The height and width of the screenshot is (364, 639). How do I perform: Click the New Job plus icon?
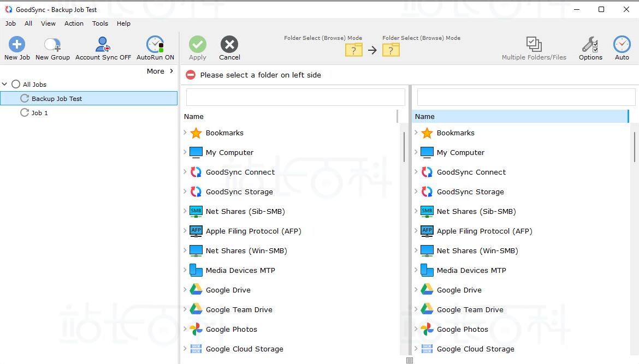pos(17,44)
